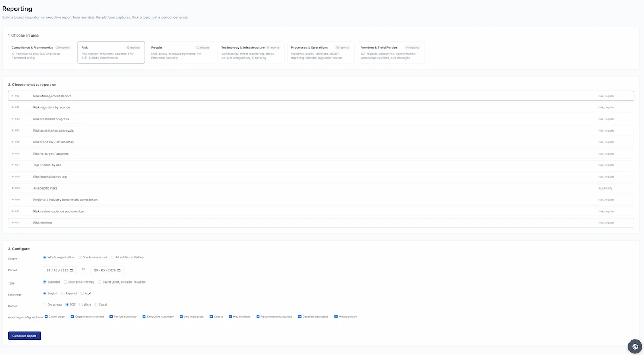Select the Compliance & Frameworks area card

pos(41,53)
